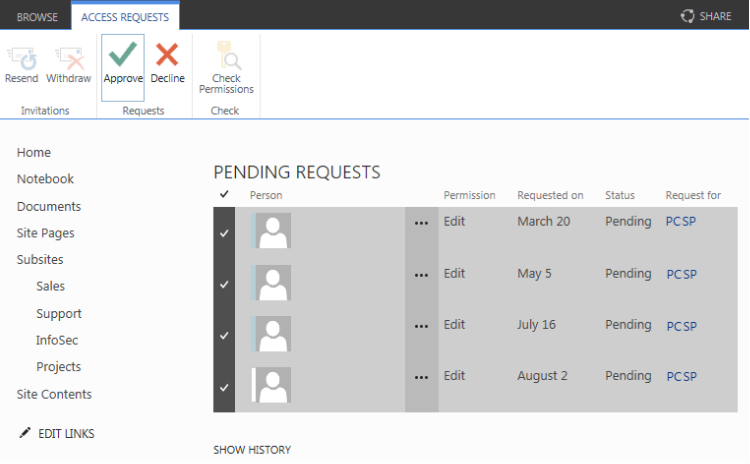The height and width of the screenshot is (464, 750).
Task: Click person avatar in March 20 row
Action: (x=272, y=231)
